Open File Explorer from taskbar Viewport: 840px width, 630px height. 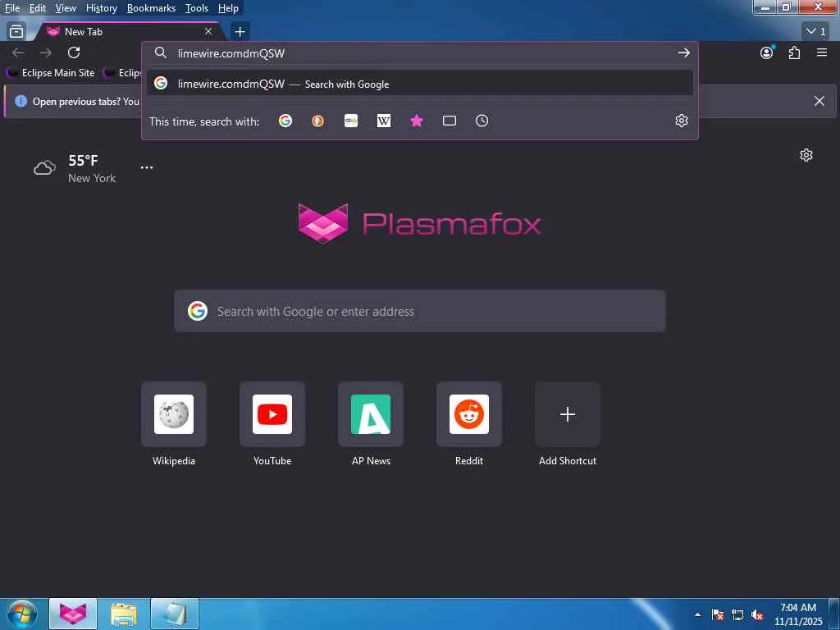click(x=124, y=614)
